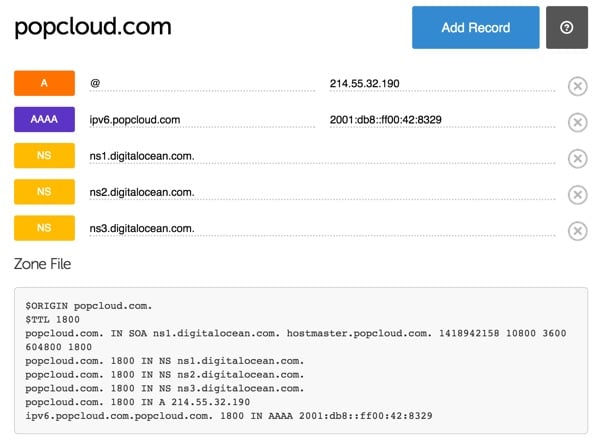Delete the ns3.digitalocean.com NS record

point(577,231)
